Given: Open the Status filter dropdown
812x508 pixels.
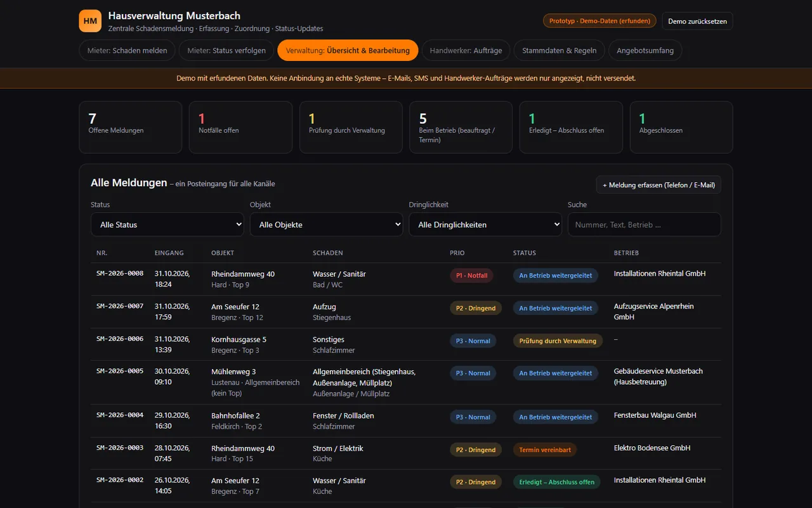Looking at the screenshot, I should pyautogui.click(x=167, y=224).
